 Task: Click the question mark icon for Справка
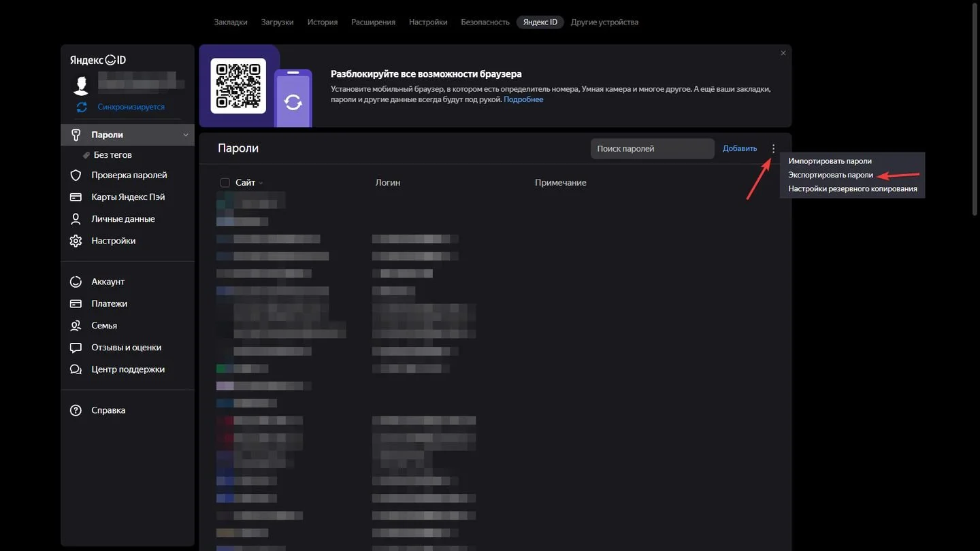(x=76, y=410)
